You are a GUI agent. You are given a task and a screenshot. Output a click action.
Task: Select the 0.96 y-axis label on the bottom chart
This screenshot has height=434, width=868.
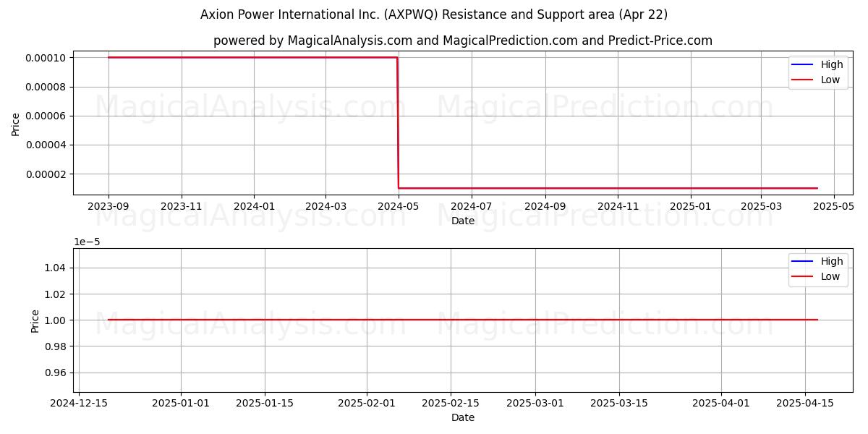pyautogui.click(x=56, y=373)
